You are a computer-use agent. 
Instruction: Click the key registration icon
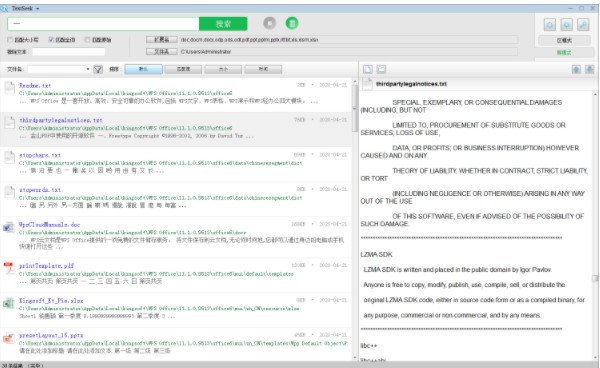pos(583,25)
